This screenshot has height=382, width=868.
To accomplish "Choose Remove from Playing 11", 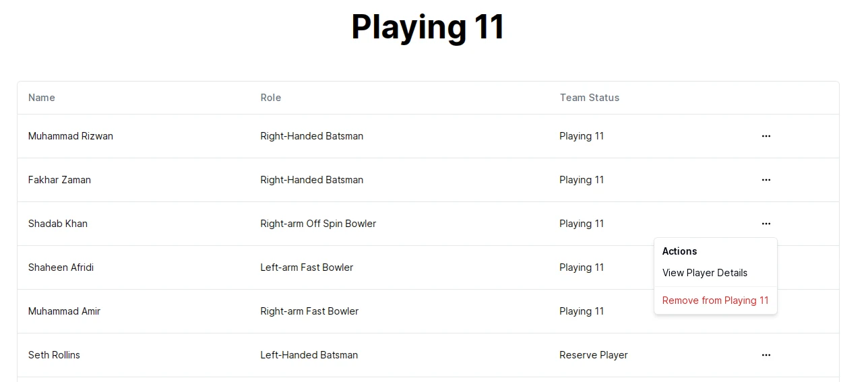I will coord(715,300).
